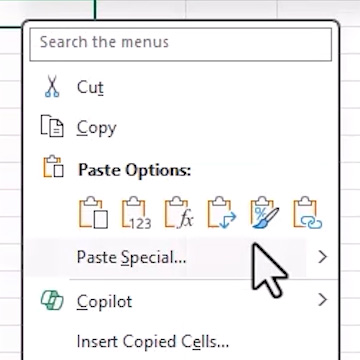The image size is (360, 360).
Task: Expand the Copilot submenu chevron
Action: pos(322,300)
